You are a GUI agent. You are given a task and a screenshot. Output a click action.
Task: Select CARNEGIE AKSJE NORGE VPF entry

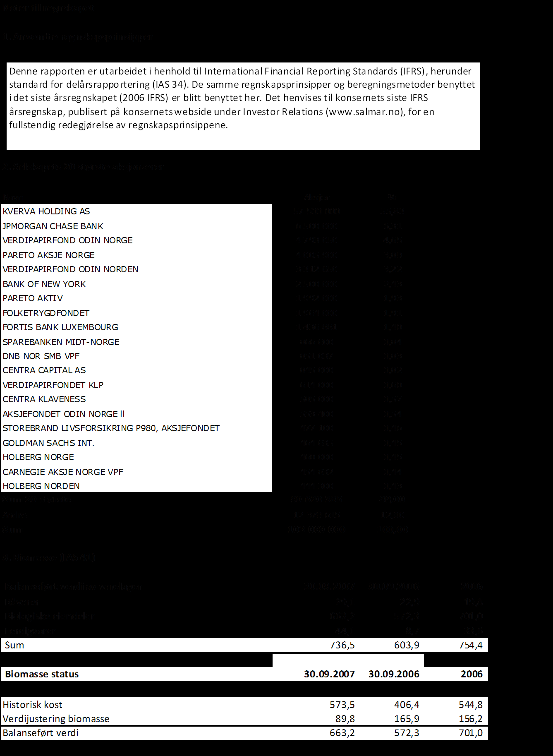[63, 472]
